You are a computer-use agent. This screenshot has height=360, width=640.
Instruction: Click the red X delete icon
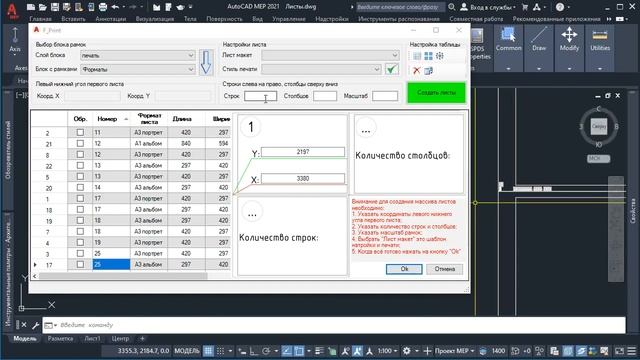pos(416,71)
